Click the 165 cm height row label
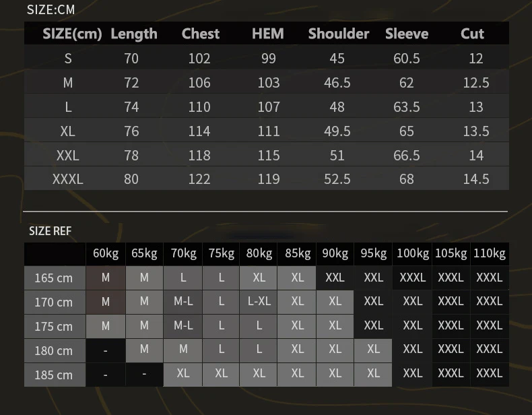 pyautogui.click(x=54, y=278)
